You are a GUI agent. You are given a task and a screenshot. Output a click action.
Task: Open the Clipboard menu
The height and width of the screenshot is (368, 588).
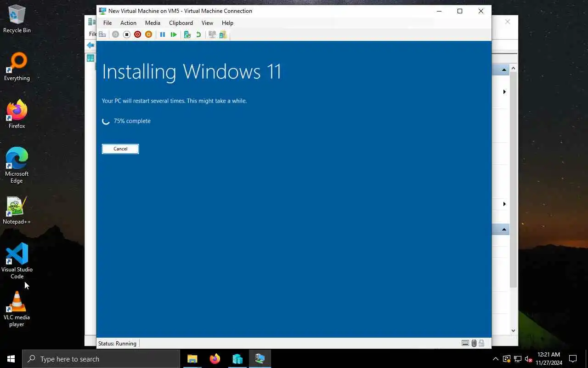tap(181, 23)
